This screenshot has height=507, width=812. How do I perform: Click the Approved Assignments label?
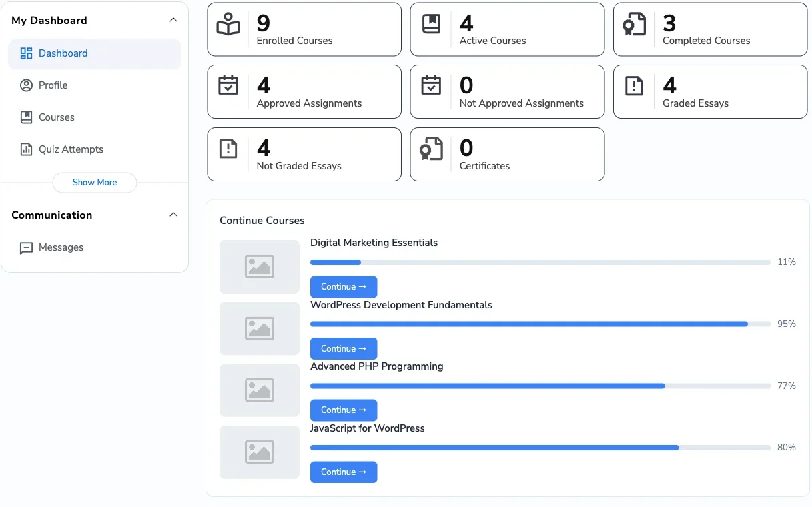309,103
